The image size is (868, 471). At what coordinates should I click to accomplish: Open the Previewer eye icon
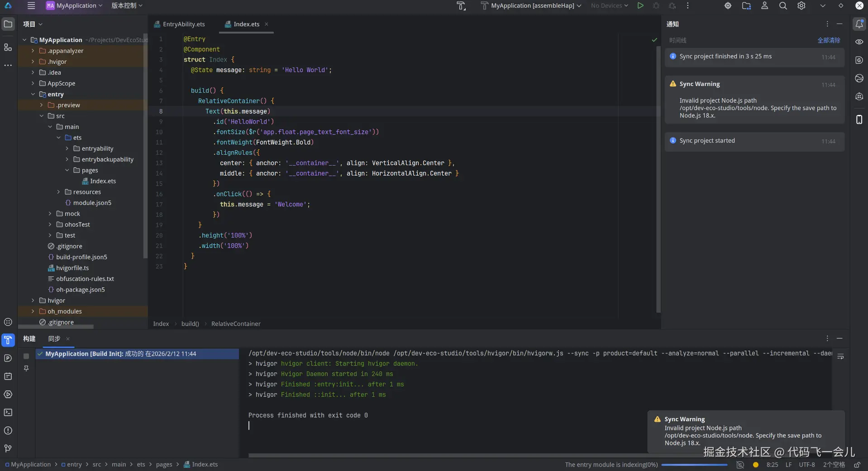[x=859, y=42]
